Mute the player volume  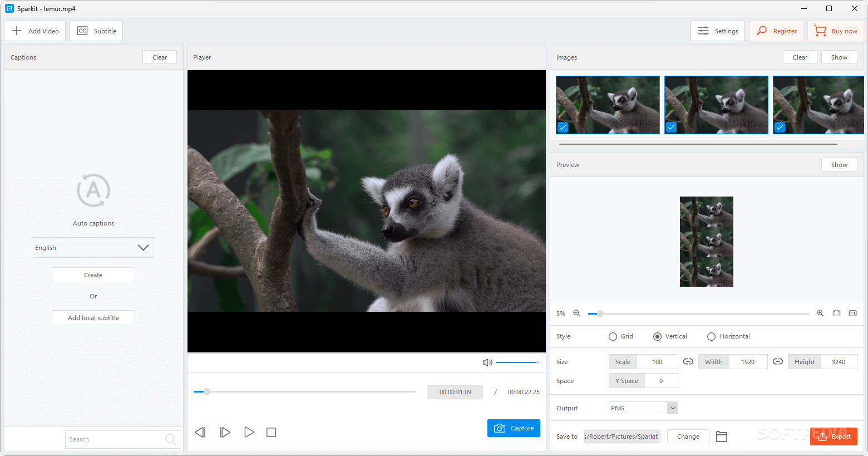(x=487, y=362)
